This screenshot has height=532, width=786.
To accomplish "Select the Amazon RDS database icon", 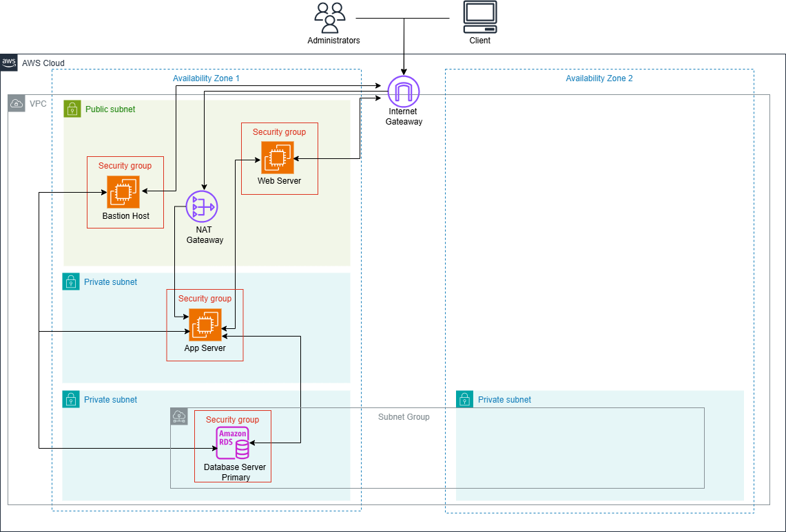I will point(233,443).
